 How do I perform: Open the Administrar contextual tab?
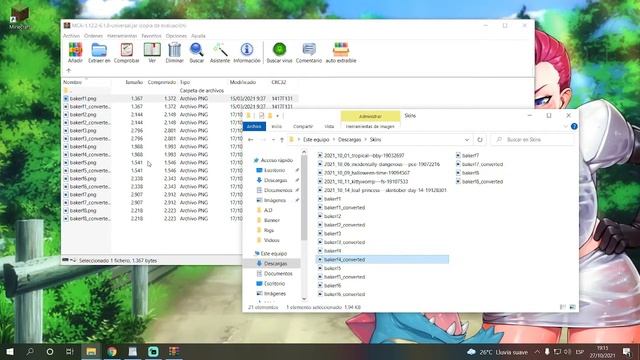pyautogui.click(x=370, y=116)
